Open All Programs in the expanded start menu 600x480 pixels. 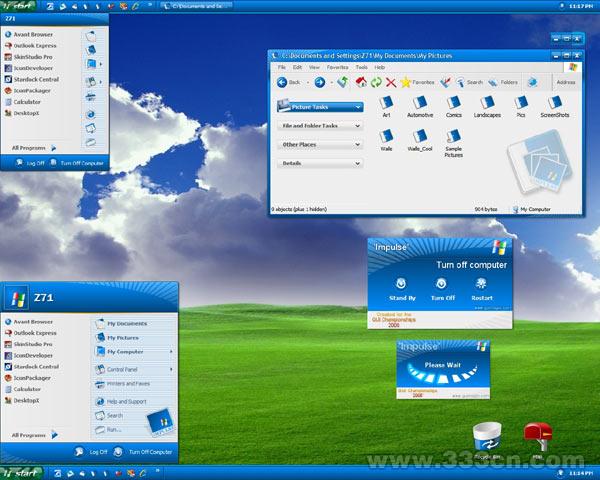point(34,435)
